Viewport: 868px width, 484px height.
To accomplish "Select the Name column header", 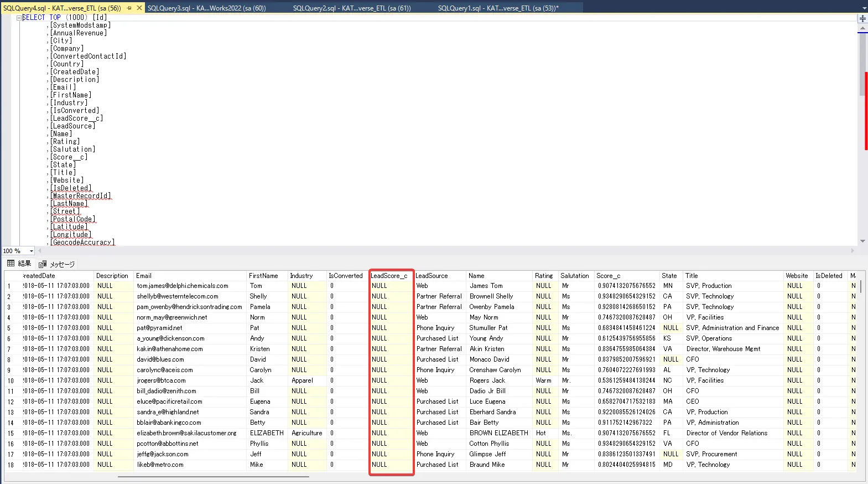I will coord(500,276).
